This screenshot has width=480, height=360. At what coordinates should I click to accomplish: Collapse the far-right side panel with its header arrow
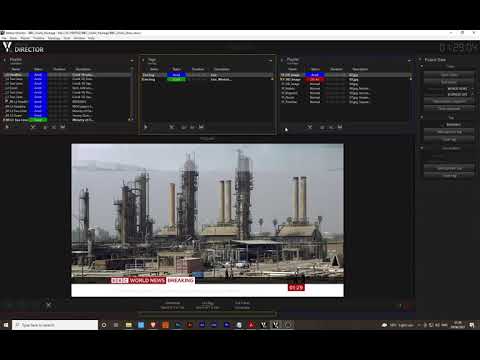tap(420, 59)
